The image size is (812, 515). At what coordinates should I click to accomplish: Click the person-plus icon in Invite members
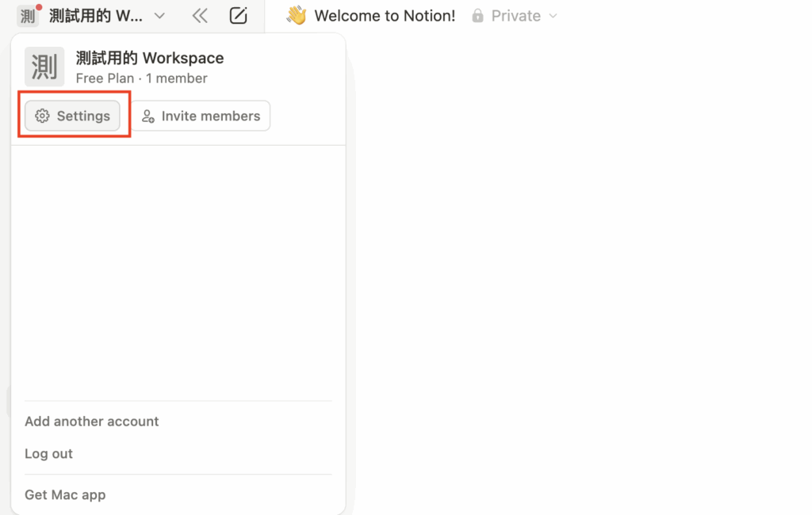(x=147, y=116)
